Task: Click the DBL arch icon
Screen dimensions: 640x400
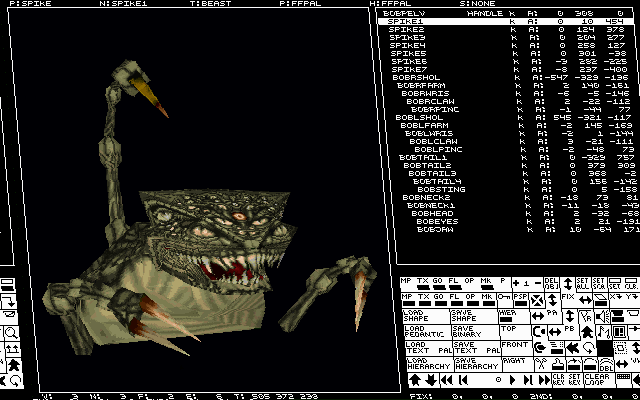Action: tap(606, 365)
